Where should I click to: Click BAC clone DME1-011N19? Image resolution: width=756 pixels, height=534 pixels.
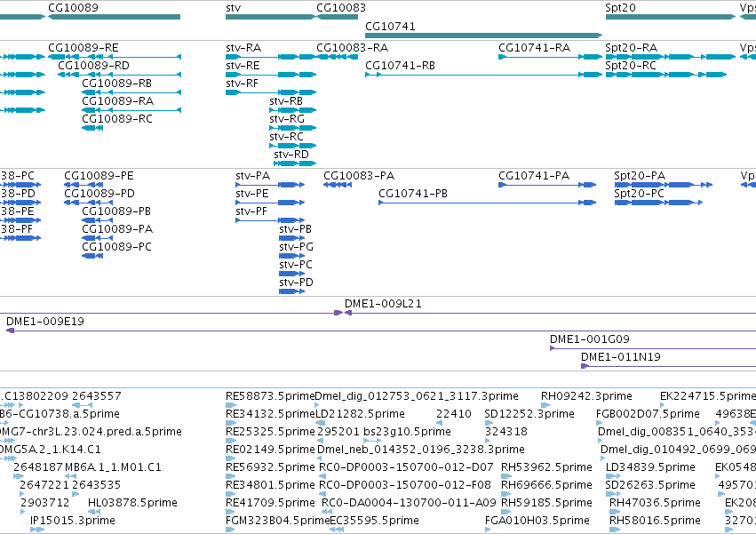coord(668,366)
